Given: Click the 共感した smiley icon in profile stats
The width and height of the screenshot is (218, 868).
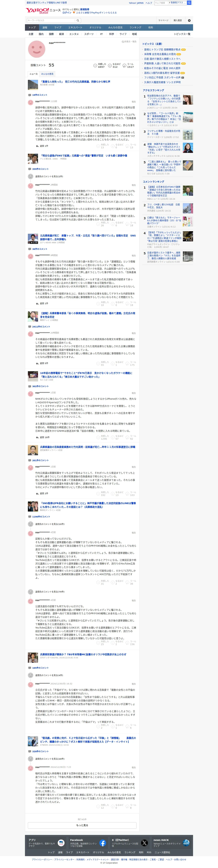Looking at the screenshot, I should point(95,65).
